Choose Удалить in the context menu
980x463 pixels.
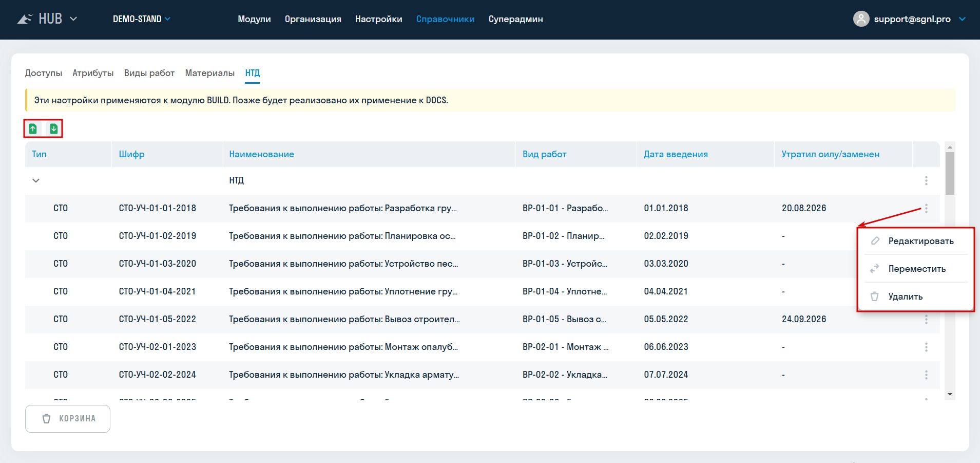916,297
